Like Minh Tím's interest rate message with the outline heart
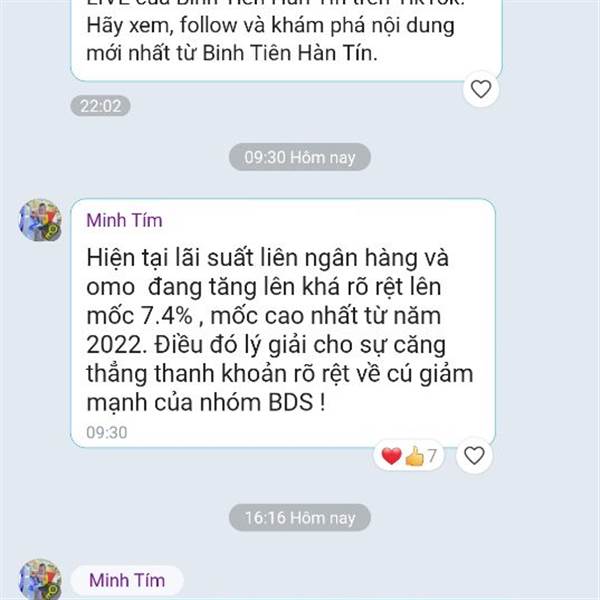Screen dimensions: 600x600 [474, 456]
